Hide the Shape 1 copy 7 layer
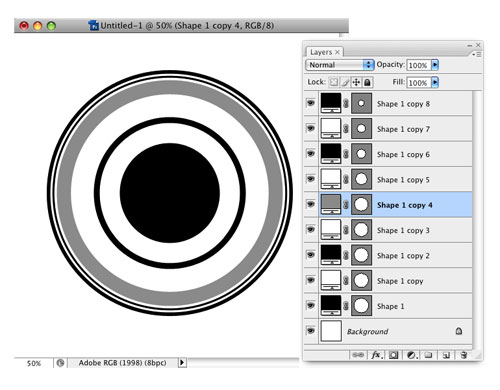The width and height of the screenshot is (500, 390). tap(311, 128)
